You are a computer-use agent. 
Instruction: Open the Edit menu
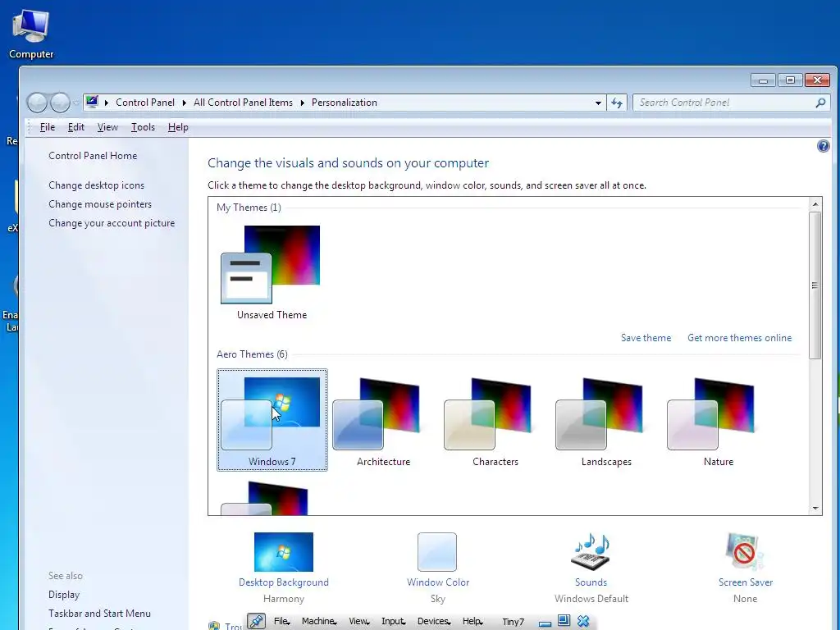point(76,127)
